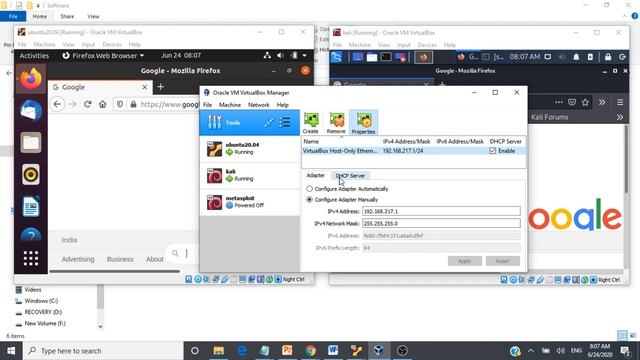
Task: Open Google Chrome from the Windows taskbar
Action: coord(310,351)
